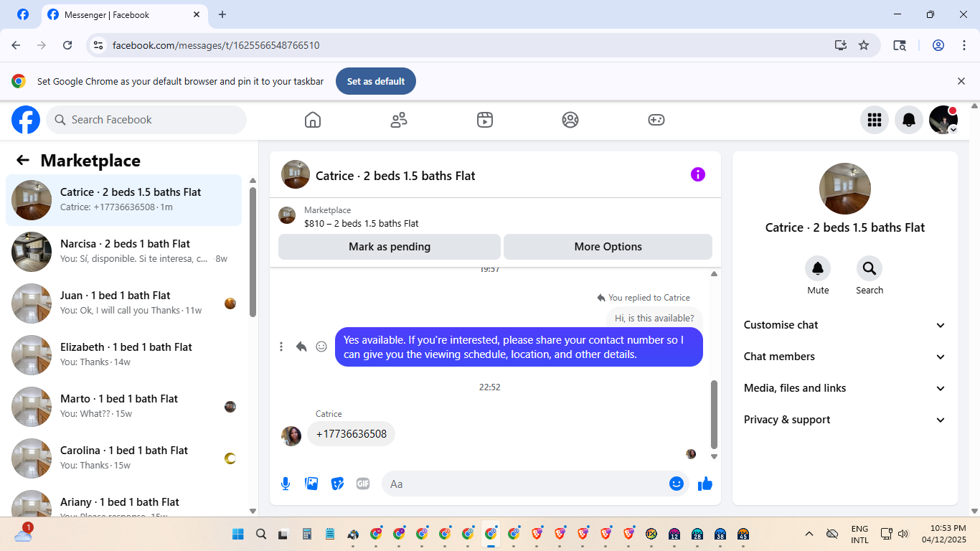
Task: Open the Facebook menu grid icon
Action: [x=875, y=120]
